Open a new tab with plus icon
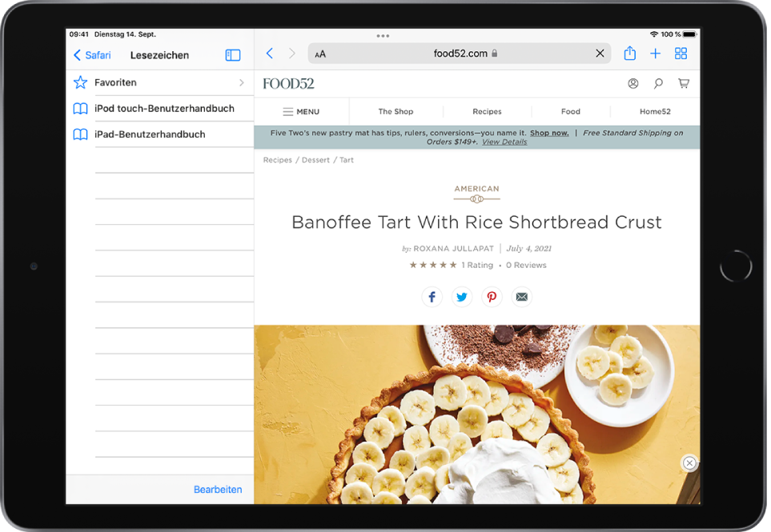This screenshot has height=532, width=771. [655, 54]
